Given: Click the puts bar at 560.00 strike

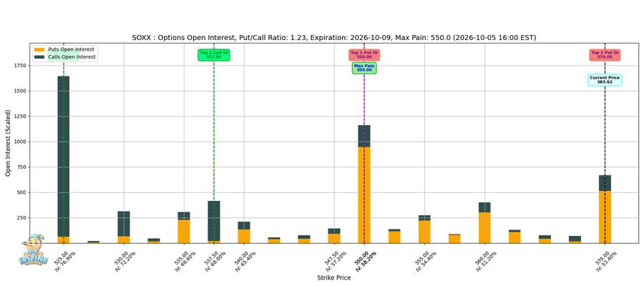Looking at the screenshot, I should [484, 227].
